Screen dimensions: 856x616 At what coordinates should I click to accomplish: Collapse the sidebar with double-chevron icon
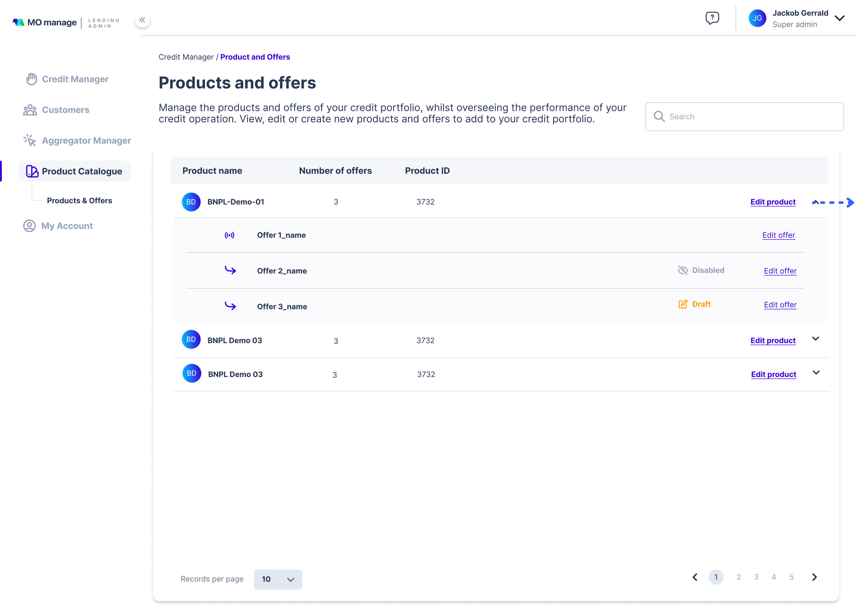coord(142,20)
